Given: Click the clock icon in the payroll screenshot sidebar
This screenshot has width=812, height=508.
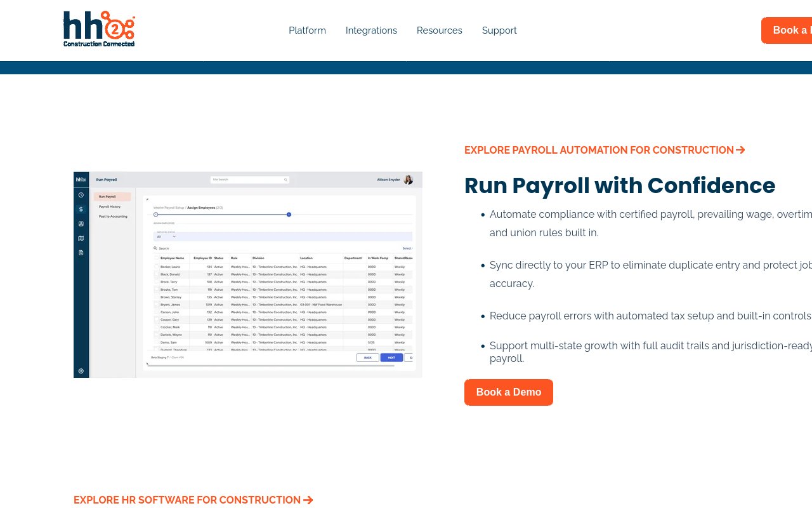Looking at the screenshot, I should (x=81, y=195).
